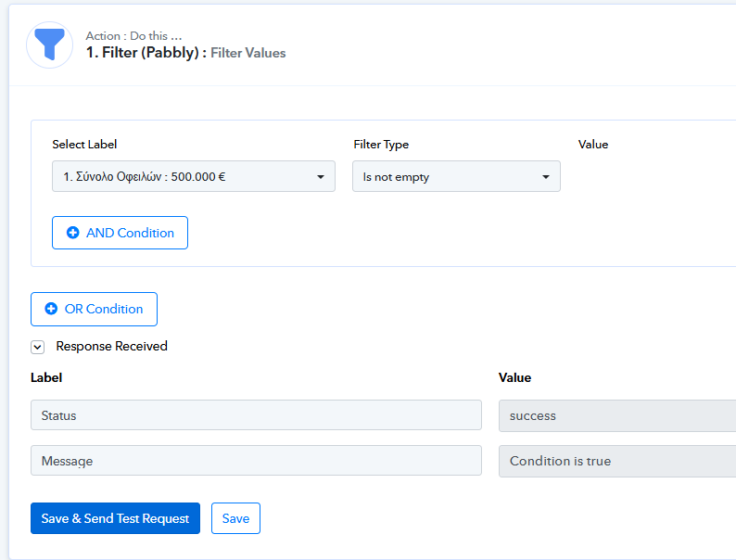Click the Message label field
The image size is (736, 560).
(256, 461)
